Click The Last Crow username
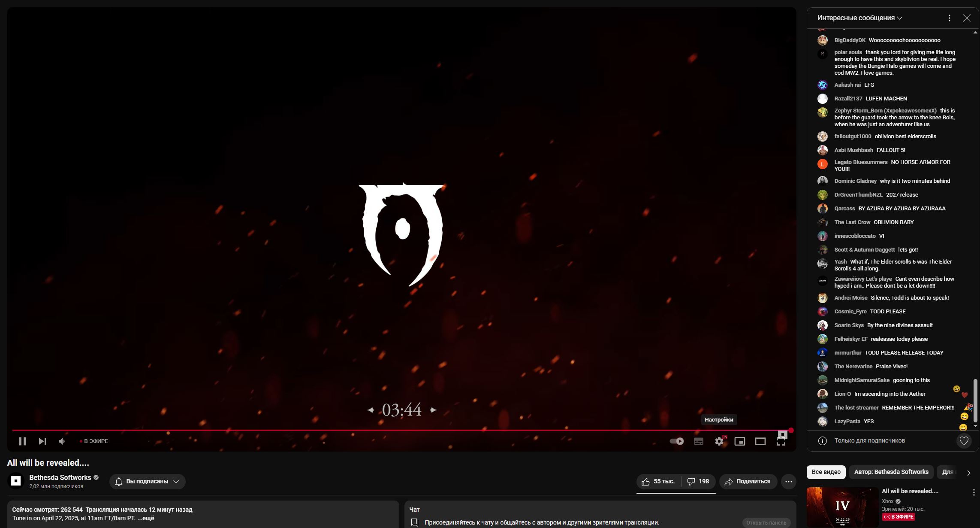The width and height of the screenshot is (980, 528). (x=852, y=222)
